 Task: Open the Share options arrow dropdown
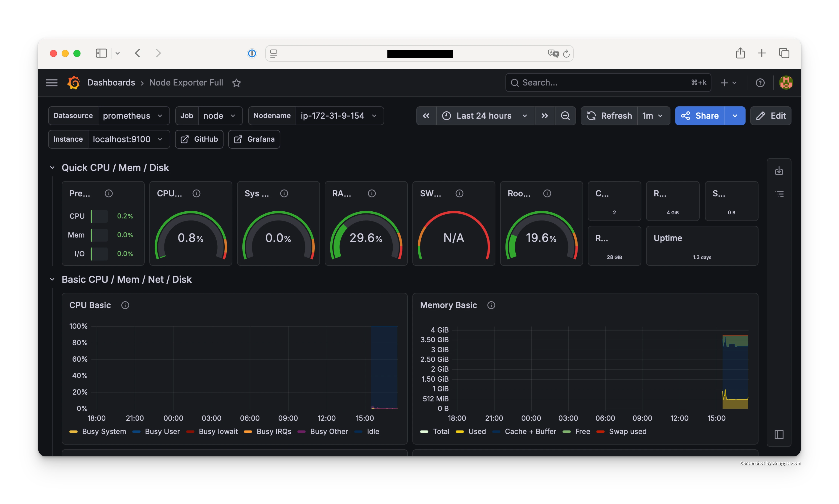[x=735, y=116]
